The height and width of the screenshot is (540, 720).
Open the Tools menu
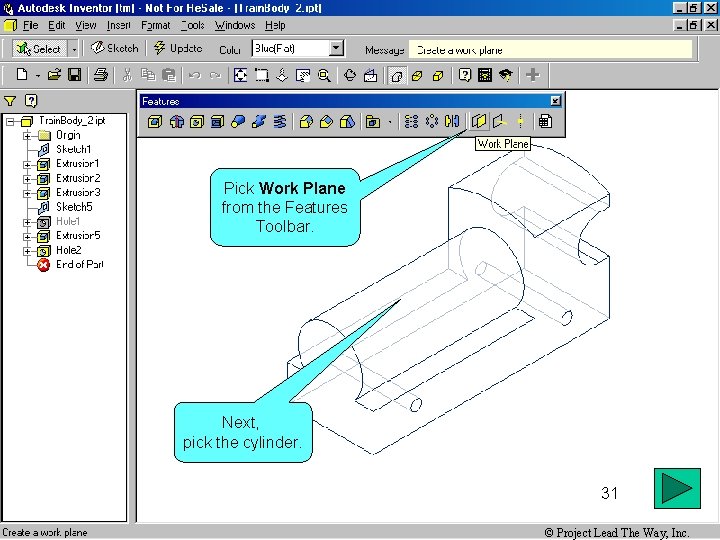tap(192, 25)
